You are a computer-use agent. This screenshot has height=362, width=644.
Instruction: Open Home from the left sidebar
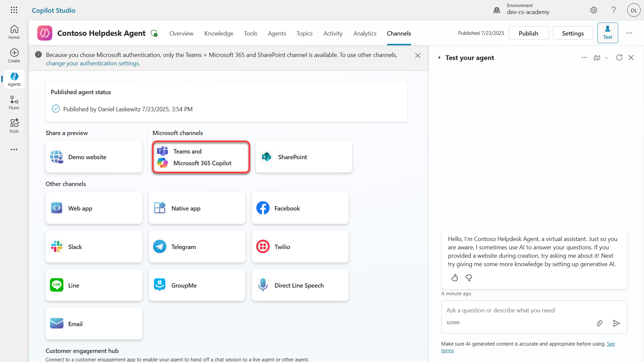coord(14,32)
